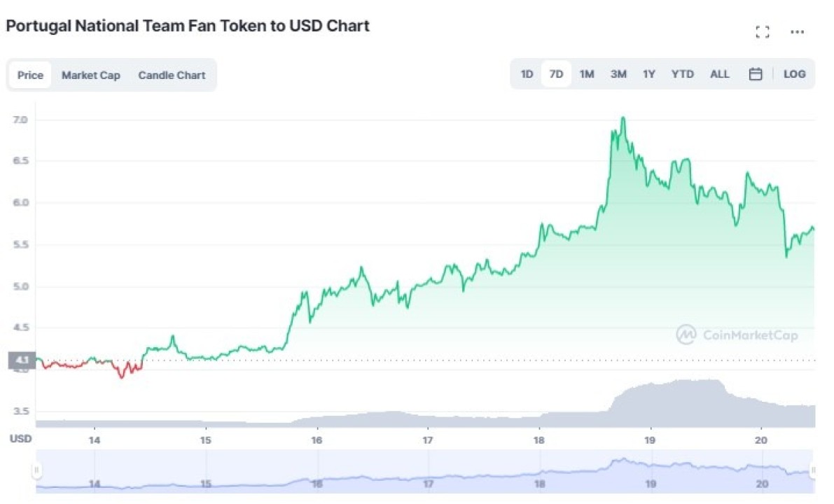This screenshot has width=834, height=504.
Task: Select the ALL time range
Action: pos(720,74)
